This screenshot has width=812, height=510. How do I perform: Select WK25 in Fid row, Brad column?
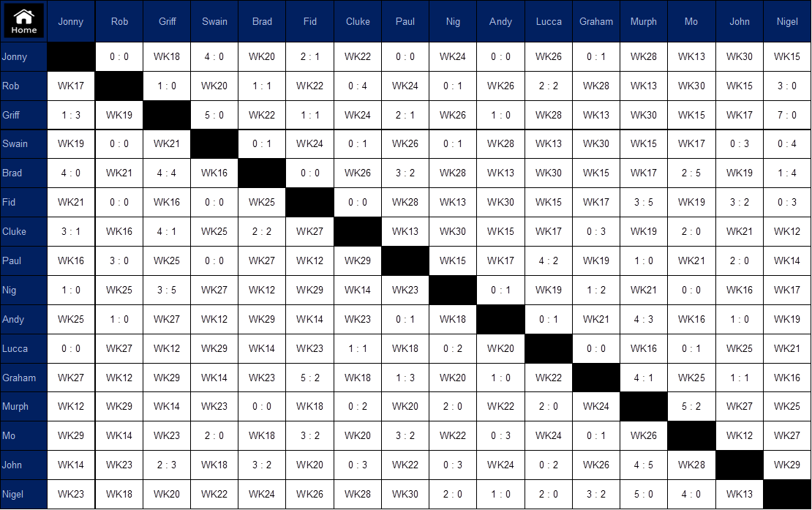point(262,203)
